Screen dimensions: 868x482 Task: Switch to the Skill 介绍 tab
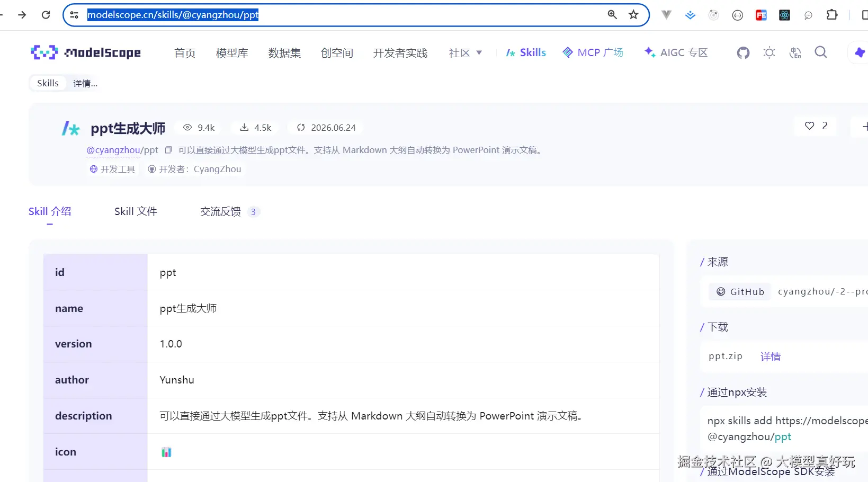point(50,211)
